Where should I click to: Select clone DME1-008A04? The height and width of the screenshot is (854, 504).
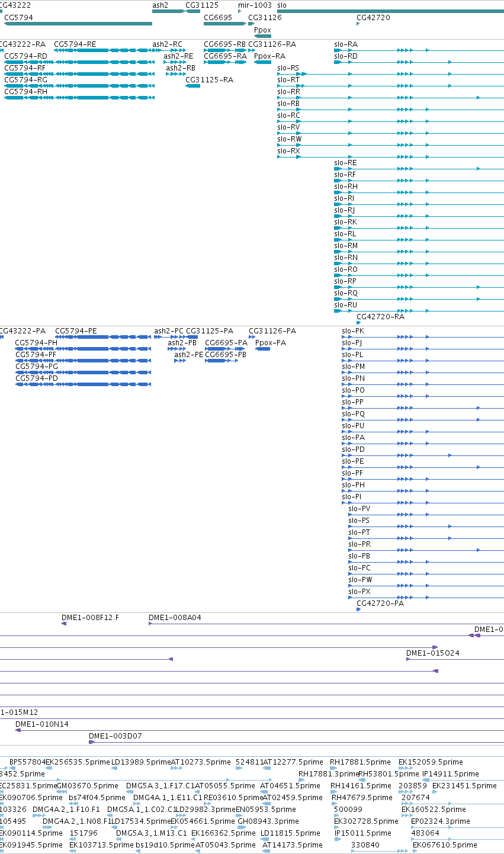(x=175, y=618)
